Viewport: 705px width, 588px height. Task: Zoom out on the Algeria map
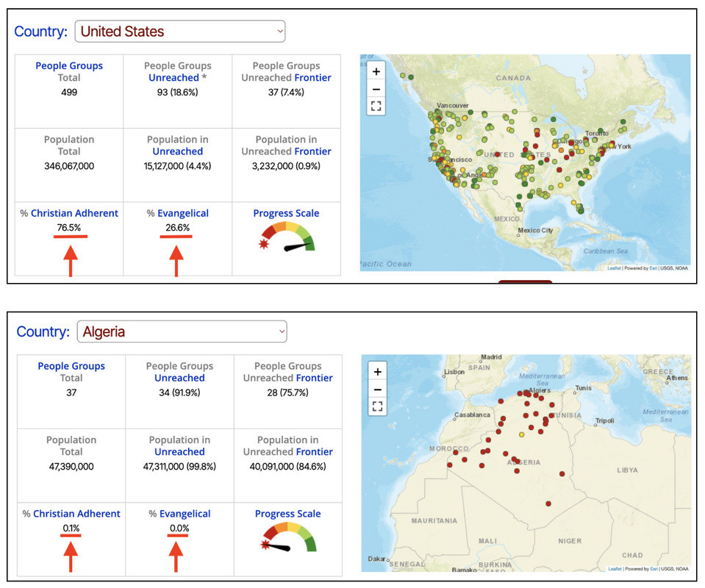pos(378,390)
